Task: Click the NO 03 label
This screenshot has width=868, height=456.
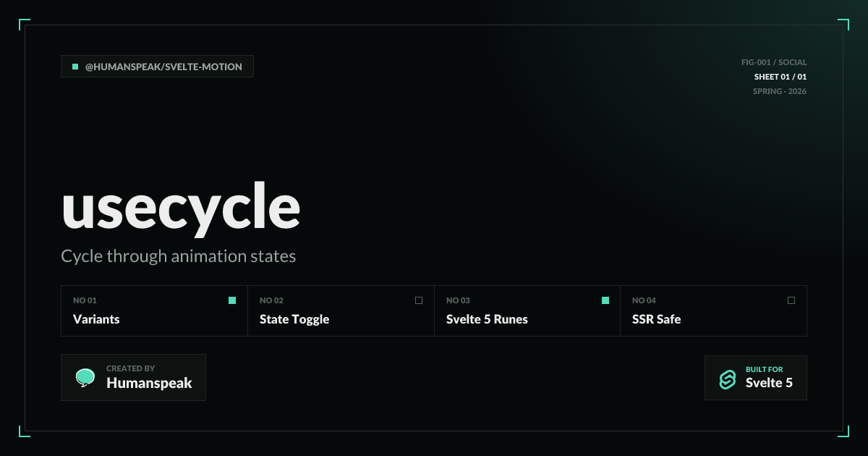Action: point(458,300)
